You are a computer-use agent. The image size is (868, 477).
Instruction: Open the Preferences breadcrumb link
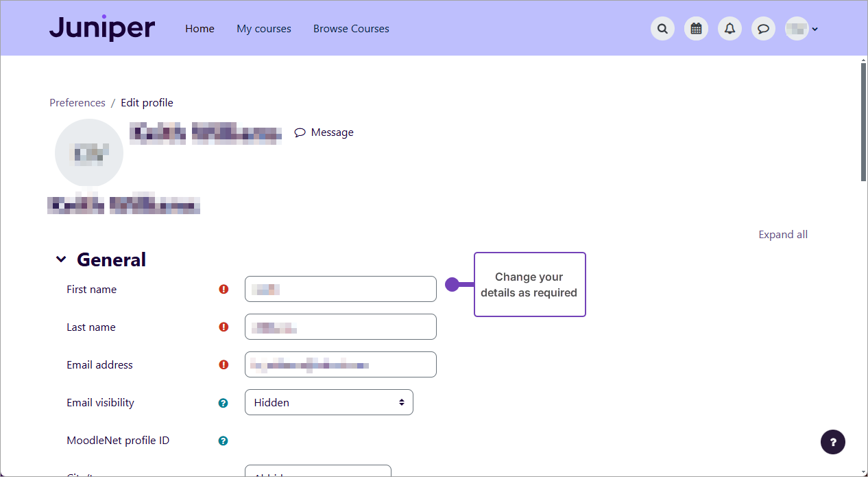pos(77,102)
